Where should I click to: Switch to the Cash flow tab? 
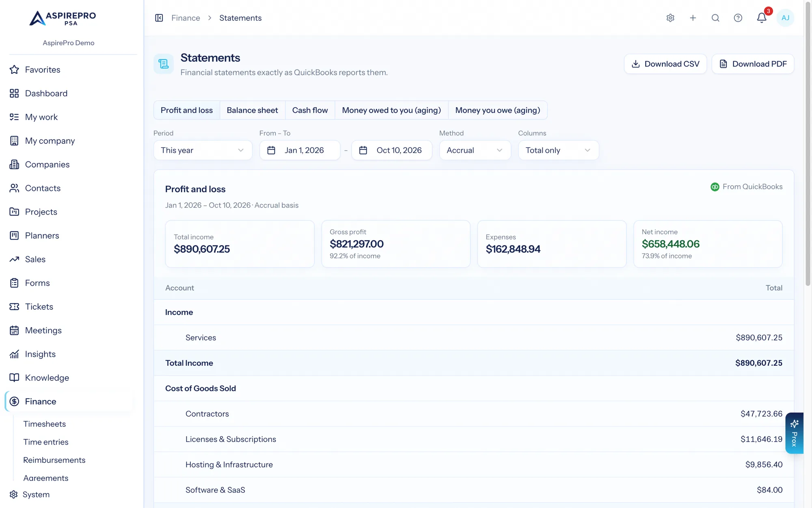[x=310, y=110]
